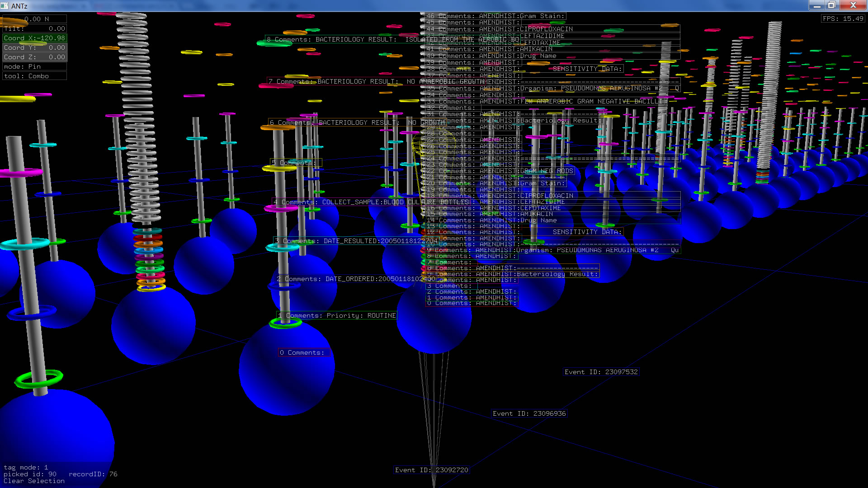Click the FPS counter display

[843, 19]
